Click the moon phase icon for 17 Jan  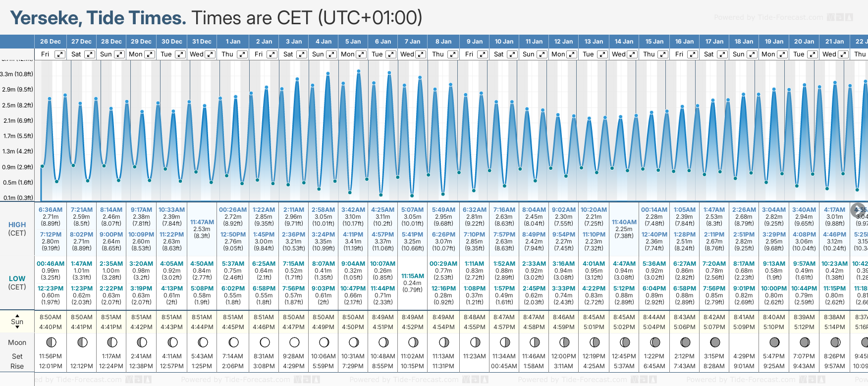pos(715,342)
